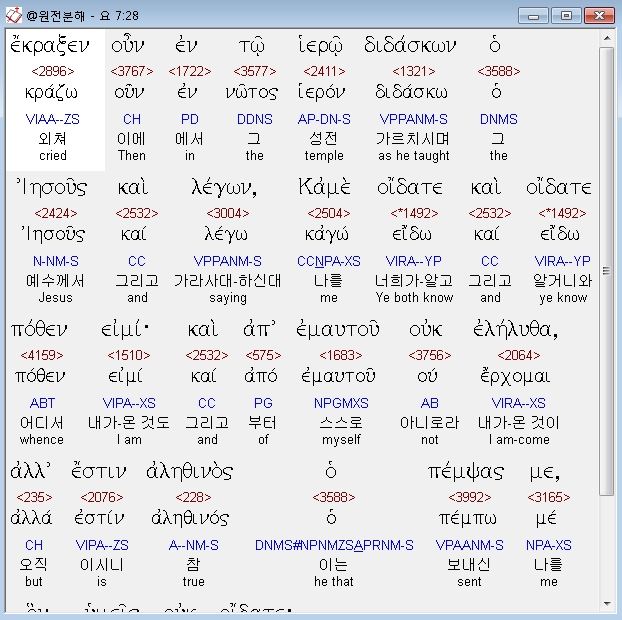
Task: Click the English gloss 'saying'
Action: 228,298
